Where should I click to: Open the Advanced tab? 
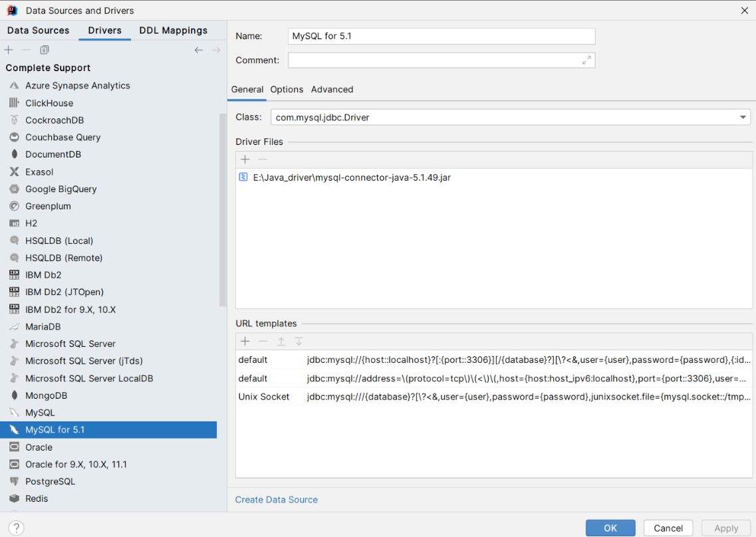tap(332, 90)
